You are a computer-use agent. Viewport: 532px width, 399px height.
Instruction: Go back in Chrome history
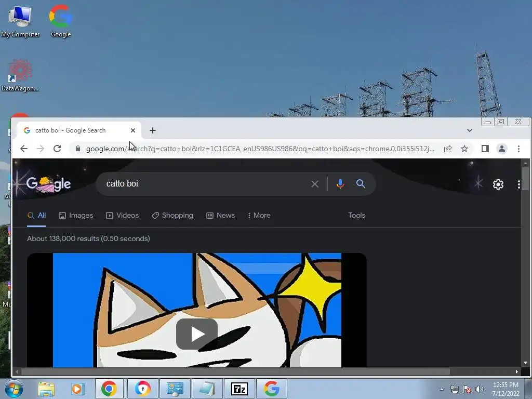click(24, 149)
